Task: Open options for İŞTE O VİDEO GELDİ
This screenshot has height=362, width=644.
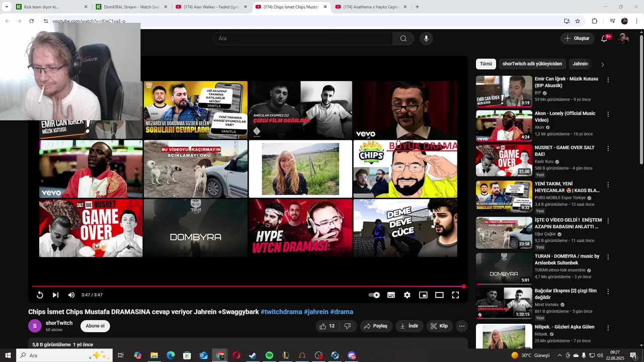Action: pyautogui.click(x=608, y=221)
